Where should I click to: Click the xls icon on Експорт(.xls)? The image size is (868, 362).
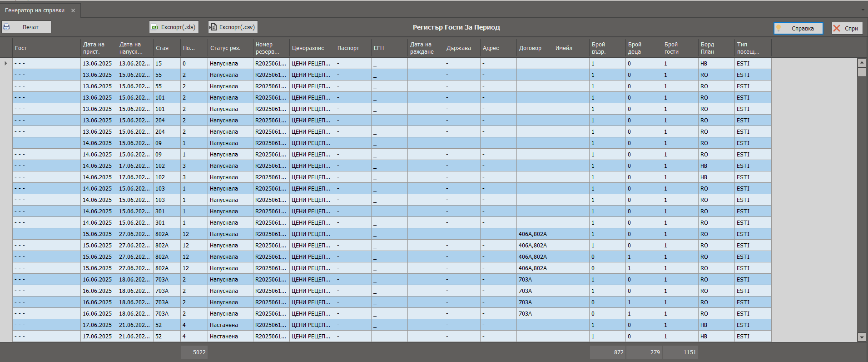155,27
